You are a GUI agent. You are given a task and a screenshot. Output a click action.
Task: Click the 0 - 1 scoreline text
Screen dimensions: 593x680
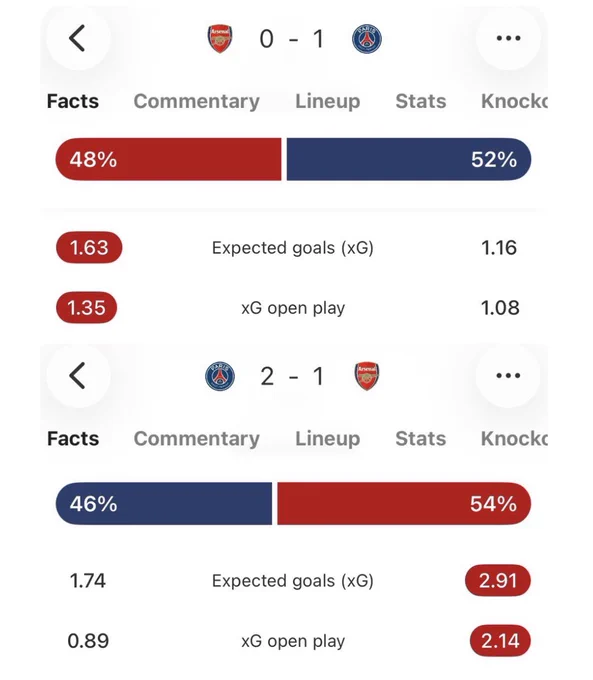(292, 39)
